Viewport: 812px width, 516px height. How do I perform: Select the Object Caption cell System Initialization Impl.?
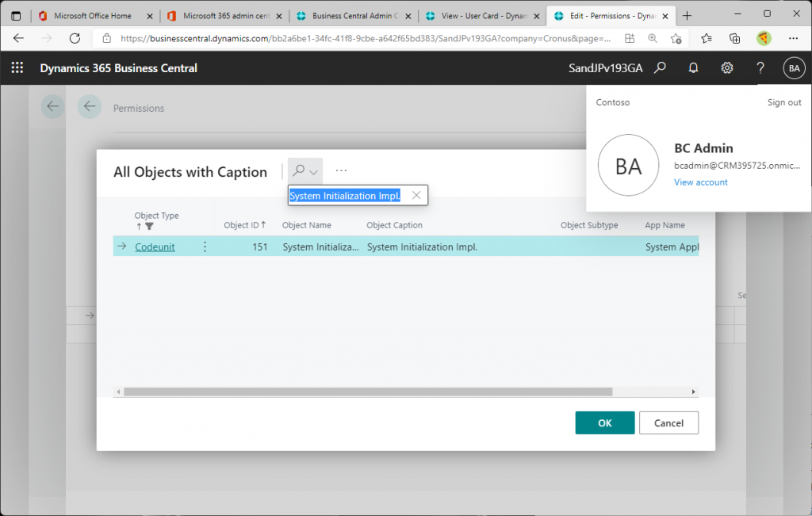[423, 247]
